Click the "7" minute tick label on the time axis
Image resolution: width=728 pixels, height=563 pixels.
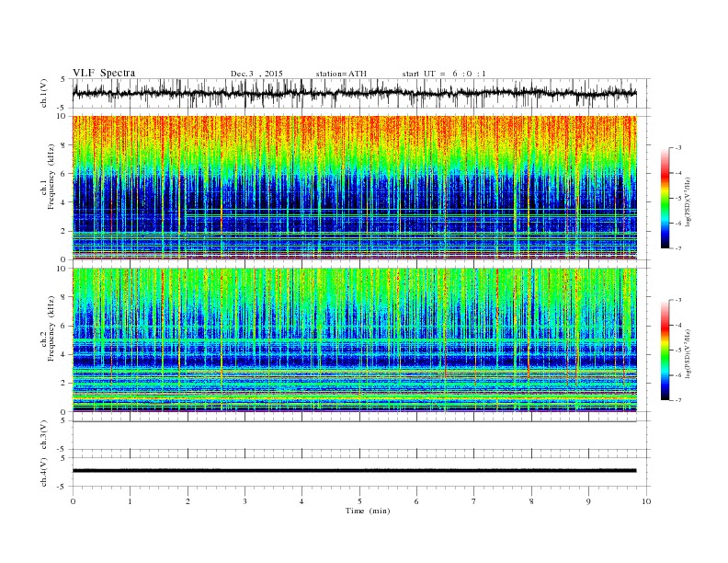pos(474,501)
